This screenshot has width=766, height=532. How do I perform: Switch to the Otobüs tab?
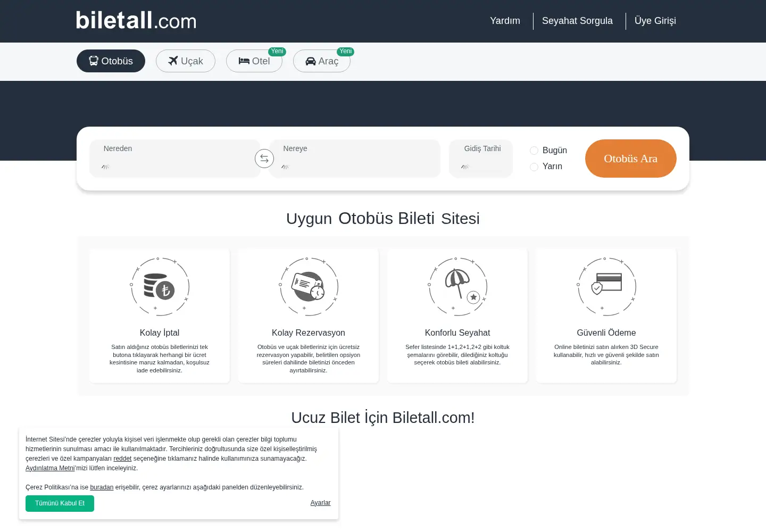[111, 61]
